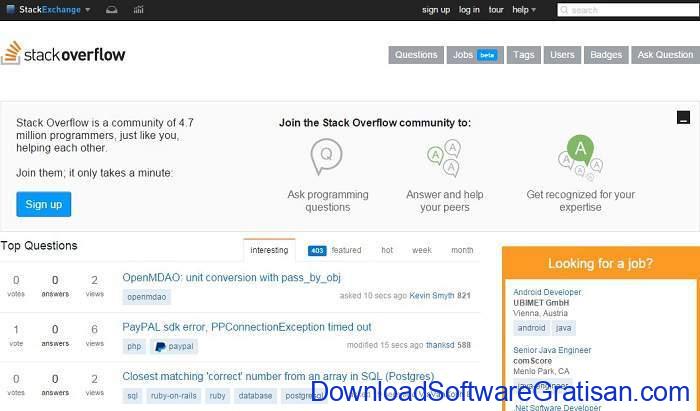Switch to the week tab

click(x=422, y=250)
